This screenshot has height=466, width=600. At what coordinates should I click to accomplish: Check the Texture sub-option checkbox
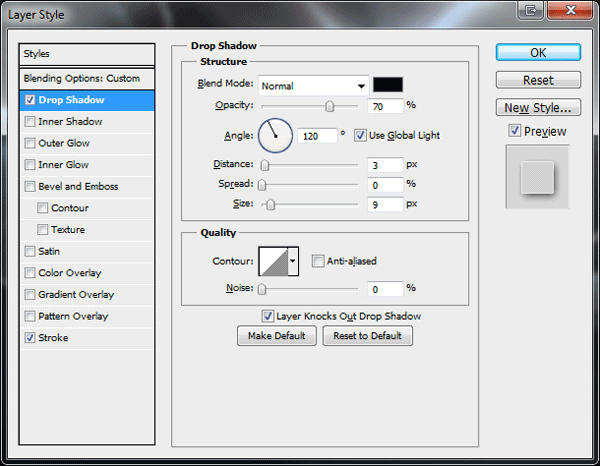pyautogui.click(x=42, y=230)
